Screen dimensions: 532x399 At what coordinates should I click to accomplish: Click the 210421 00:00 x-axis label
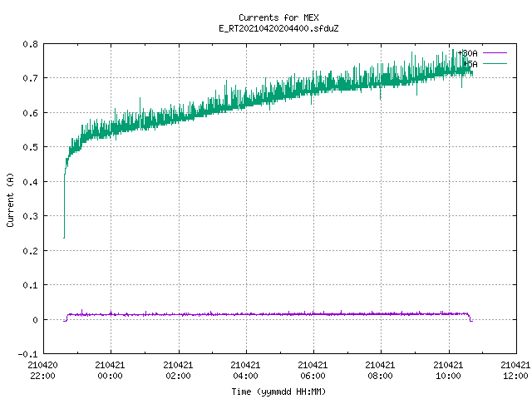(111, 371)
